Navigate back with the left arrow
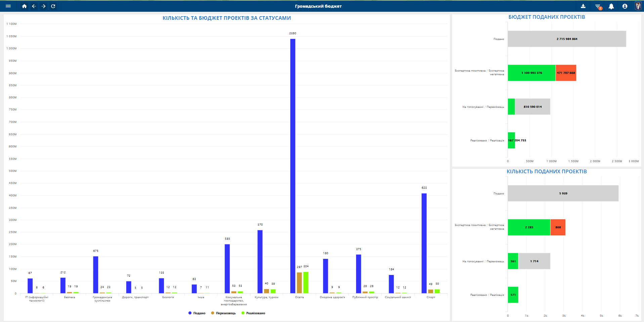Image resolution: width=644 pixels, height=322 pixels. click(34, 6)
